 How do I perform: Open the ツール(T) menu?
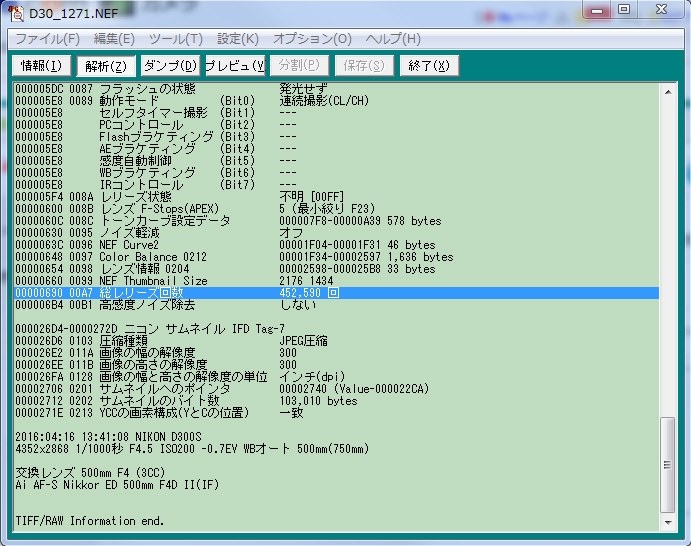coord(176,39)
